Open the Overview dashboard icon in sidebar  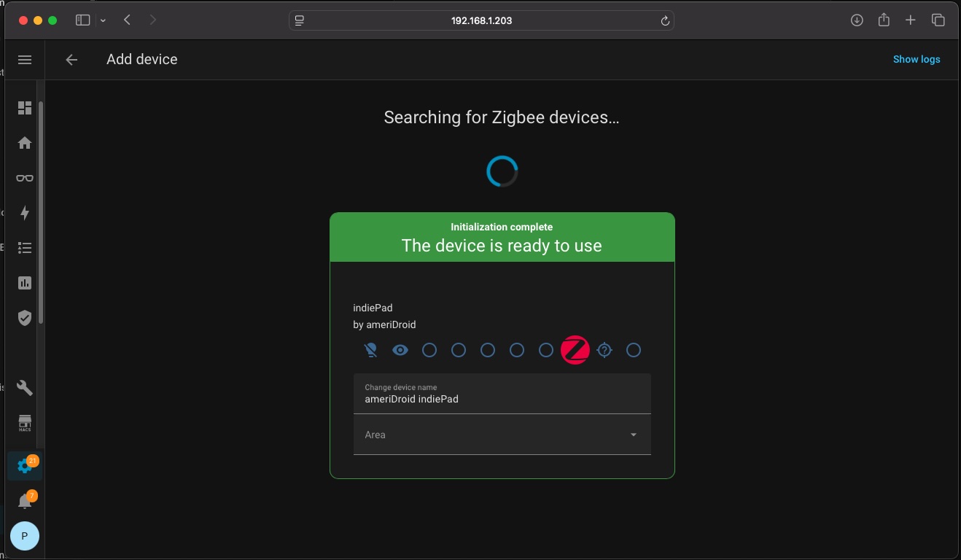[x=25, y=108]
